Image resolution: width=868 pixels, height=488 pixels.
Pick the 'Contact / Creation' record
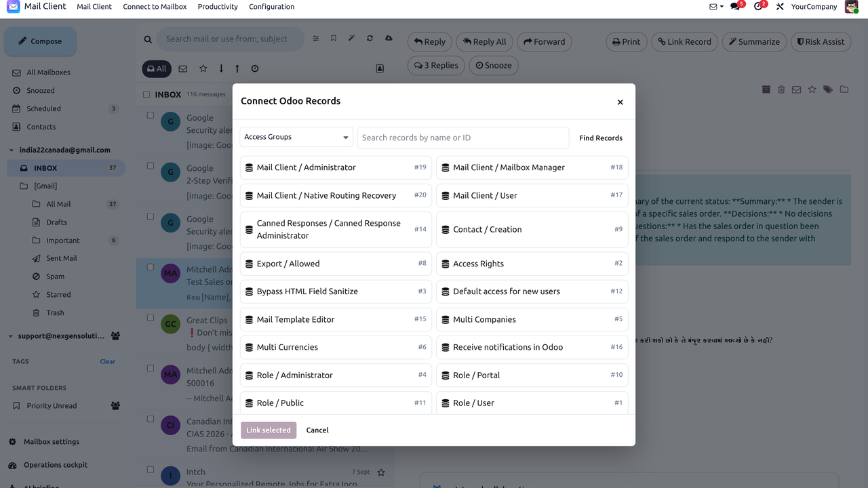pyautogui.click(x=532, y=229)
